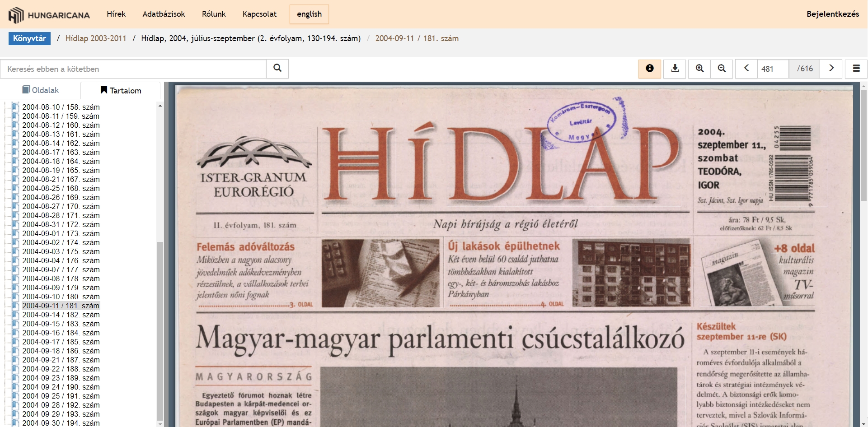868x427 pixels.
Task: Select 2004-08-19 / 165. szám
Action: click(x=61, y=170)
